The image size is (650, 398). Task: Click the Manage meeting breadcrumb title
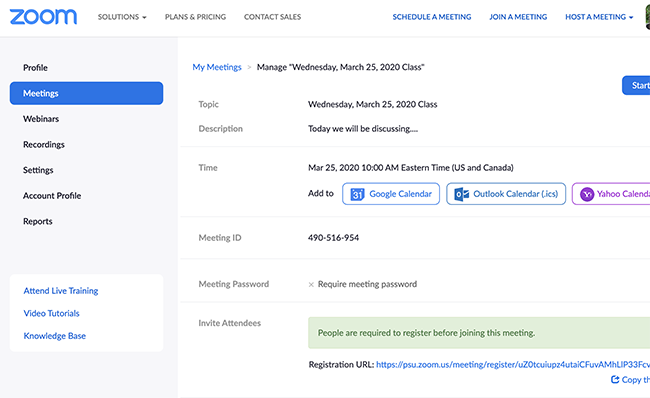[340, 67]
